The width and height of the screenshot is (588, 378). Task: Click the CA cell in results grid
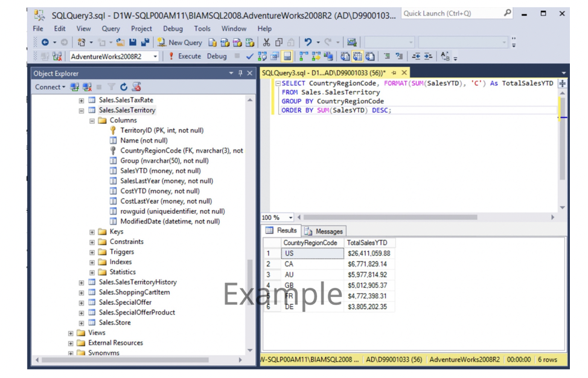(312, 264)
